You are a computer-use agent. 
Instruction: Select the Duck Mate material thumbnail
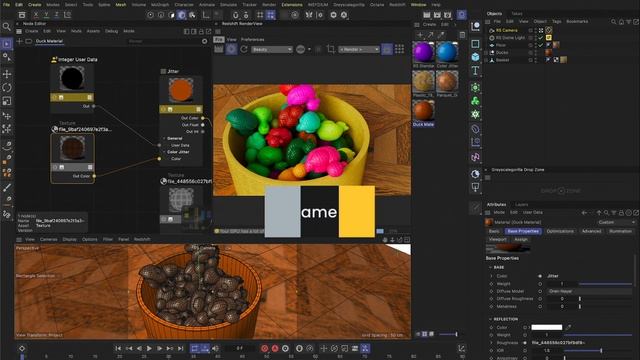pyautogui.click(x=423, y=111)
